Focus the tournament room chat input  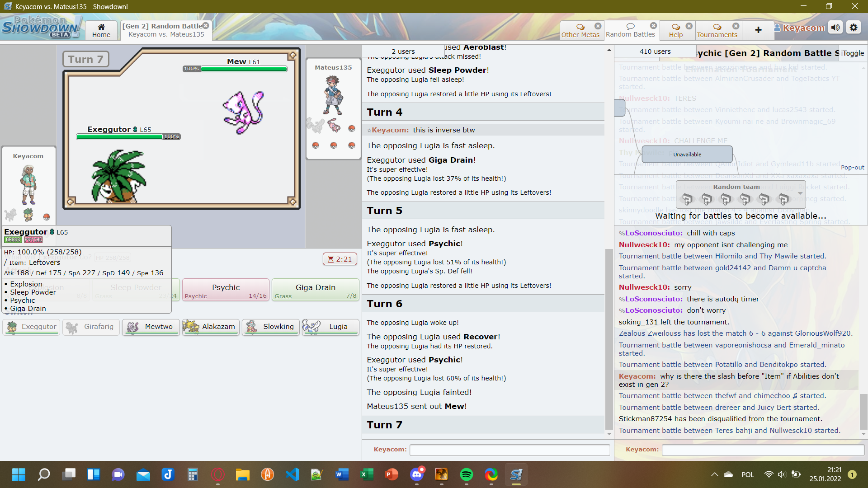[x=763, y=450]
